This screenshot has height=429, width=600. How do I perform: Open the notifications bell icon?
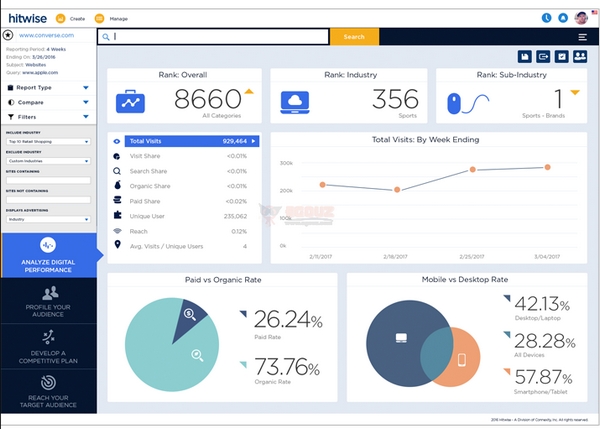pyautogui.click(x=563, y=17)
